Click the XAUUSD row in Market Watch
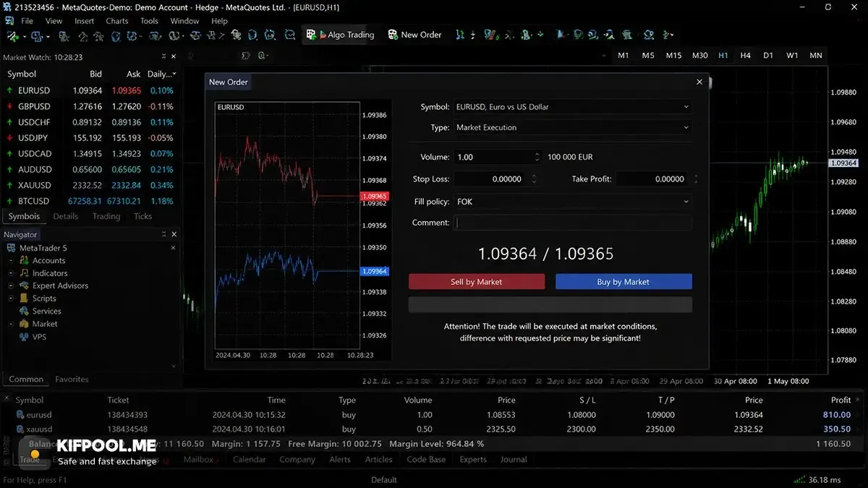This screenshot has width=868, height=488. pos(90,185)
